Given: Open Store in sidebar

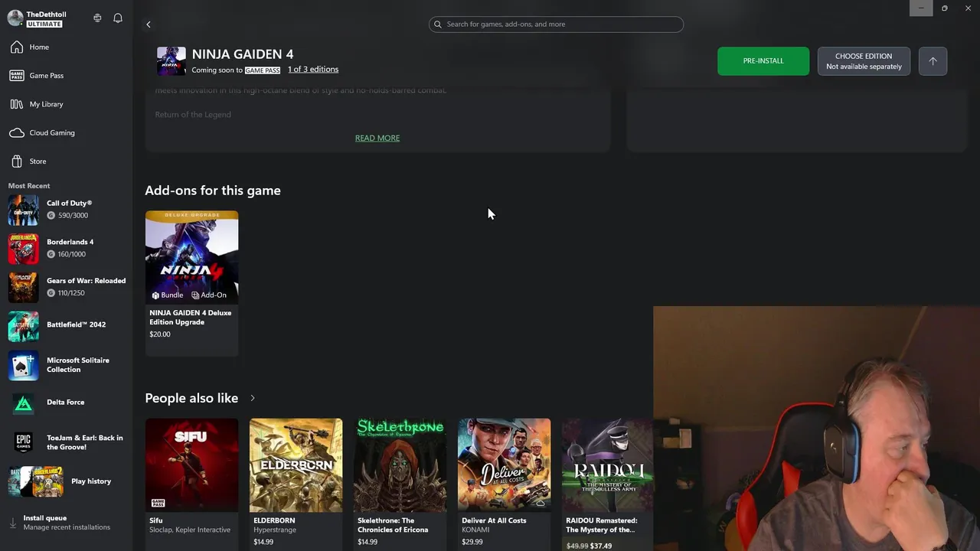Looking at the screenshot, I should pos(67,161).
